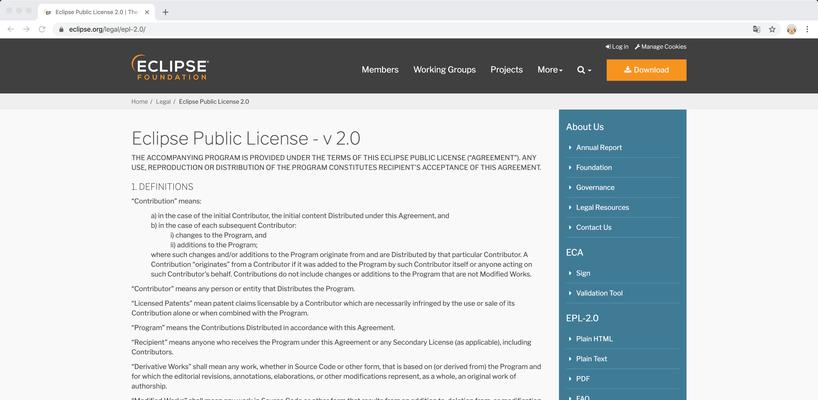
Task: Click the 'ECA' sidebar heading
Action: [574, 252]
